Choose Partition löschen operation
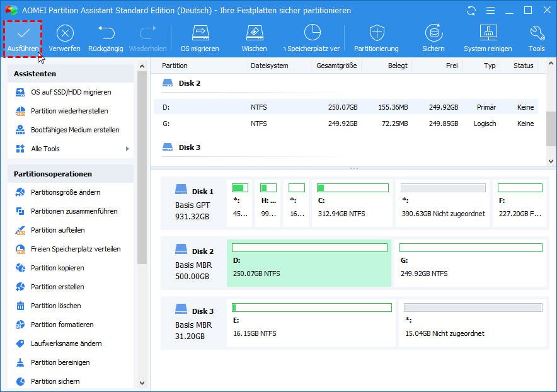This screenshot has width=557, height=392. pos(71,306)
